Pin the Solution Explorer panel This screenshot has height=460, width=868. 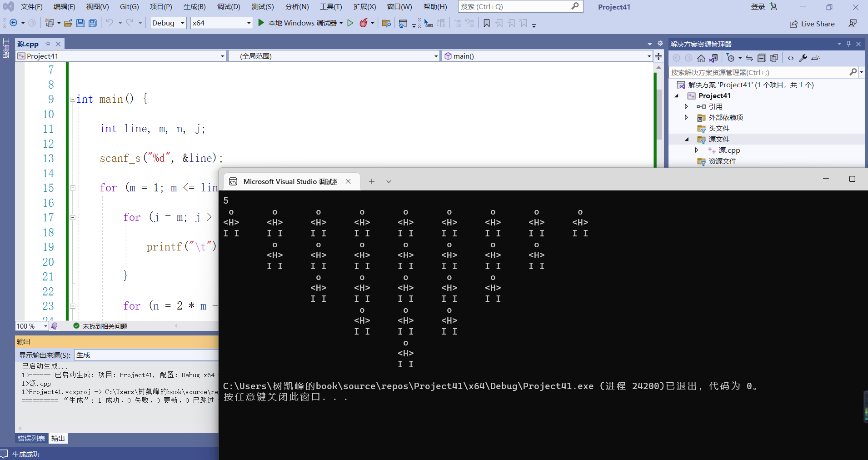(848, 44)
